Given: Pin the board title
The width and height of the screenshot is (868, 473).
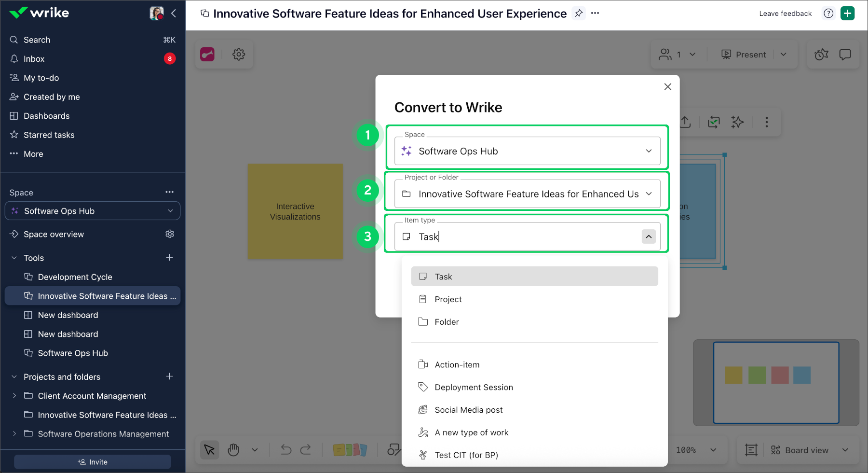Looking at the screenshot, I should pyautogui.click(x=578, y=14).
